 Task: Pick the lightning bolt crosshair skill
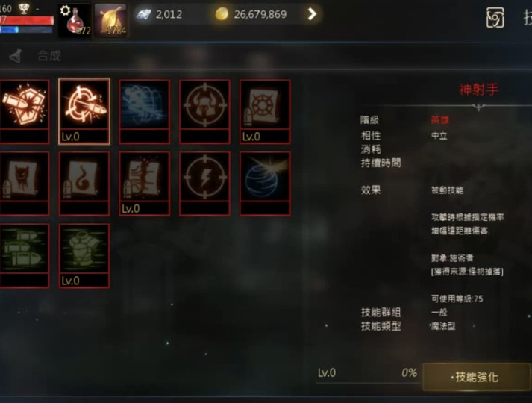click(204, 184)
